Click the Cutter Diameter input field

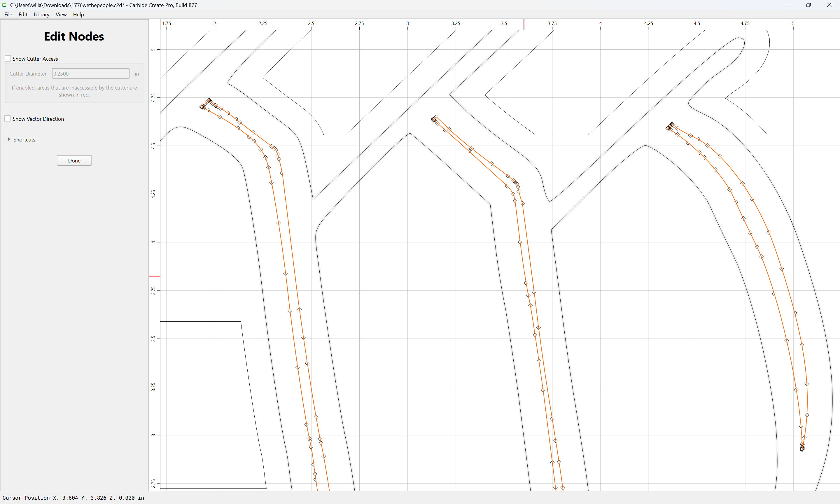click(x=90, y=73)
